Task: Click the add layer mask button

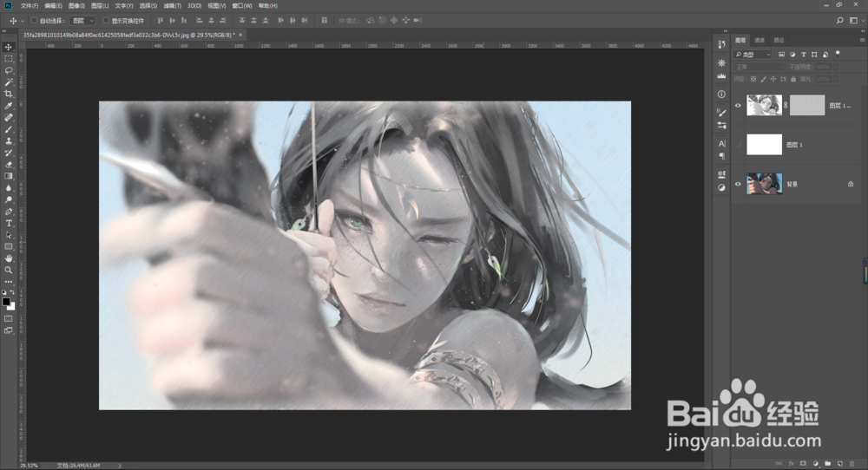Action: [803, 463]
